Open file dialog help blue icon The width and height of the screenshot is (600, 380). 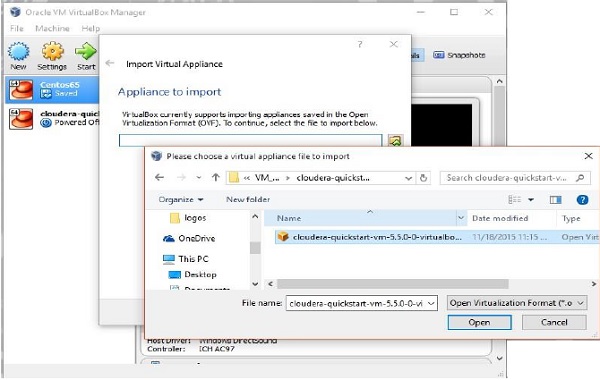click(582, 200)
